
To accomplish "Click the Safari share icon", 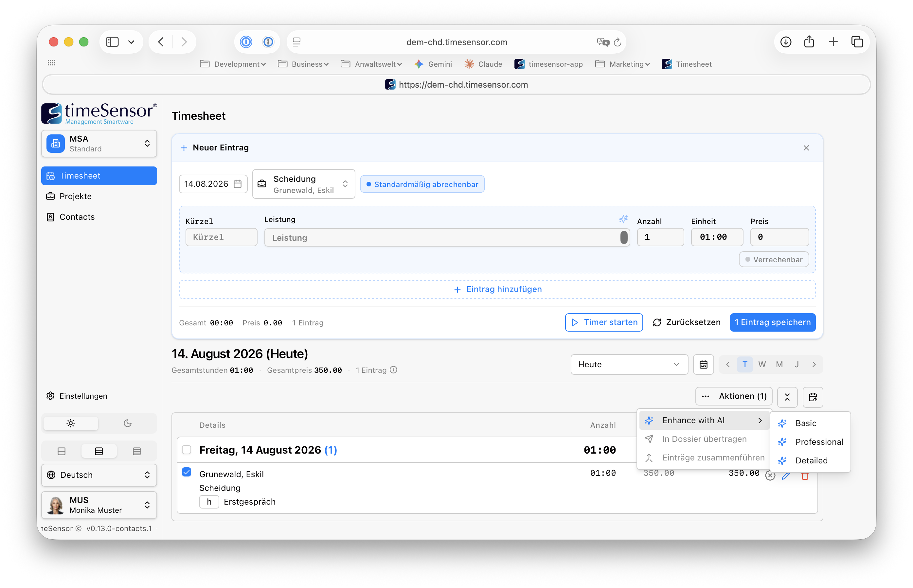I will click(809, 42).
